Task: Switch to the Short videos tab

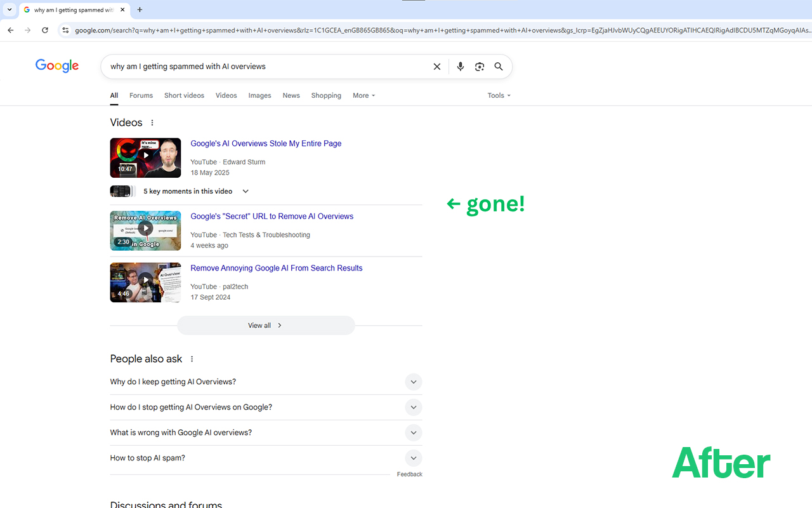Action: click(x=184, y=96)
